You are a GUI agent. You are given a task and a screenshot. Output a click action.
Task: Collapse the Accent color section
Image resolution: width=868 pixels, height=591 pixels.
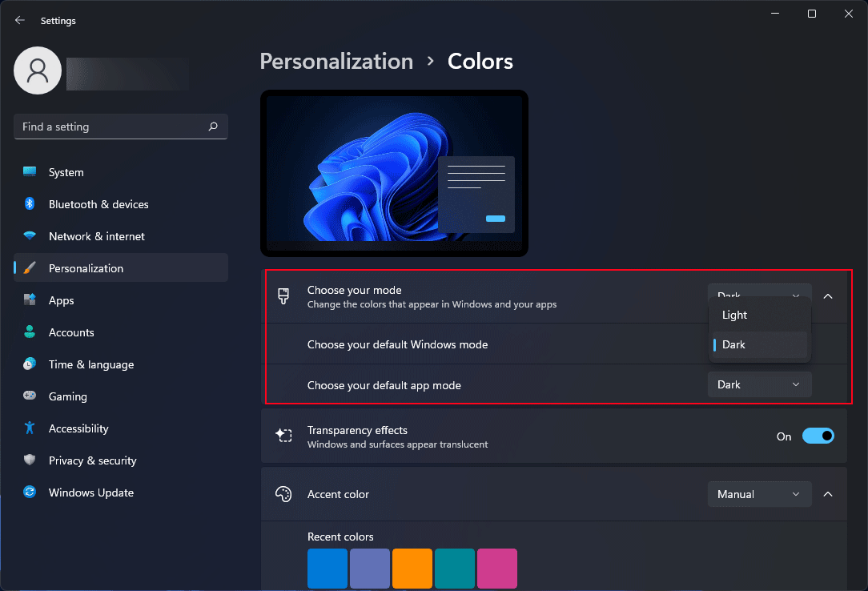828,494
